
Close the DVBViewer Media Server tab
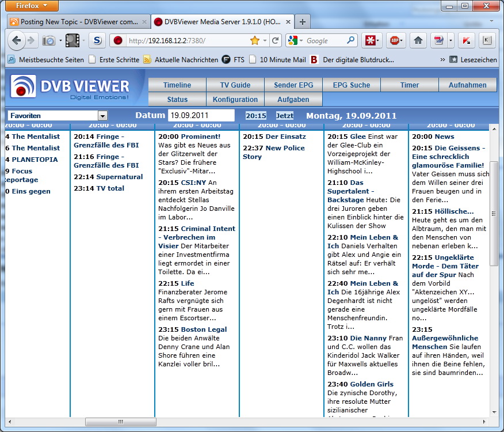[x=288, y=22]
